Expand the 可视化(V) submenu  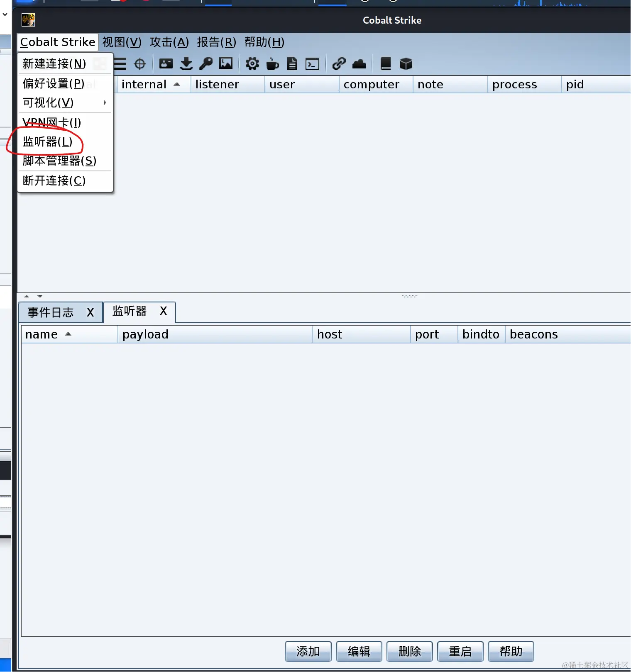[65, 102]
